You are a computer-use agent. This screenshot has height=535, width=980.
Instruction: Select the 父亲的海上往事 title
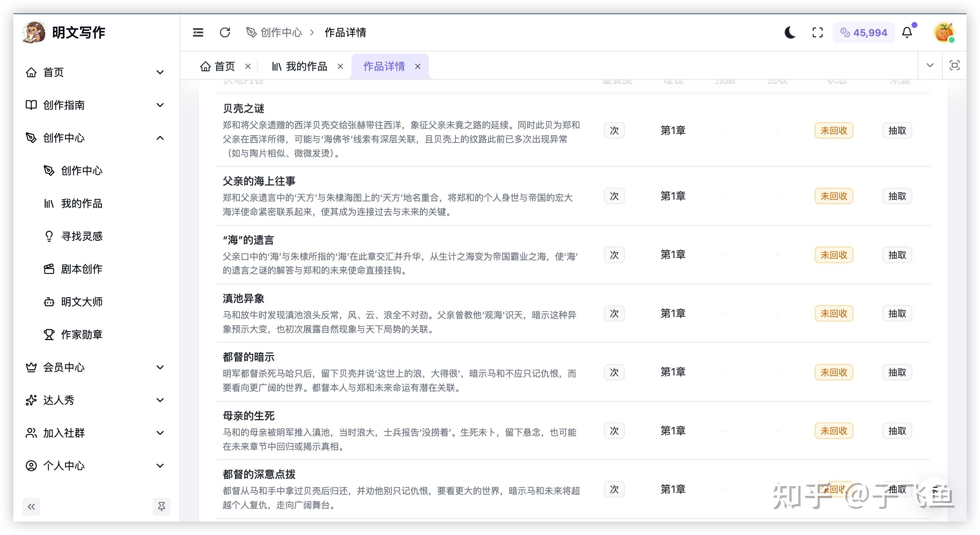259,181
